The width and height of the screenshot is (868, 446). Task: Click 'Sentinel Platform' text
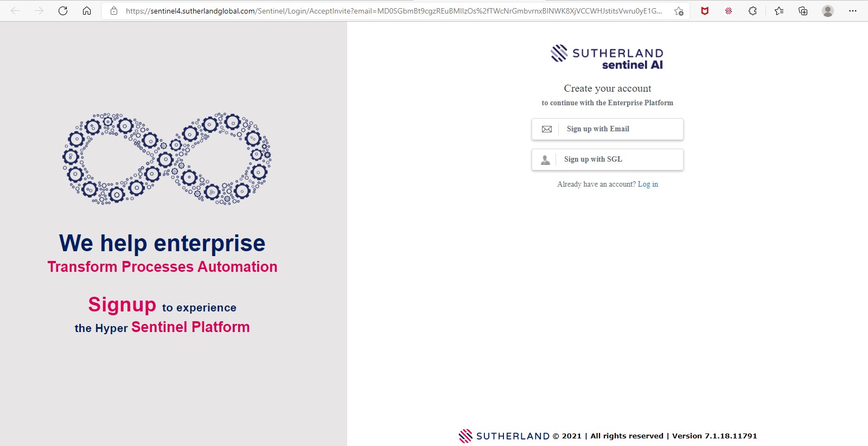pyautogui.click(x=190, y=327)
